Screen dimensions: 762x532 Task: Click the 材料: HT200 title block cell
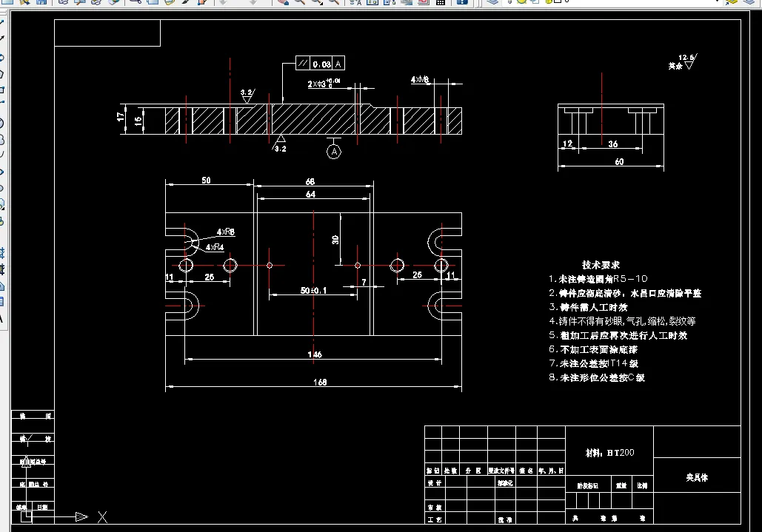tap(609, 452)
